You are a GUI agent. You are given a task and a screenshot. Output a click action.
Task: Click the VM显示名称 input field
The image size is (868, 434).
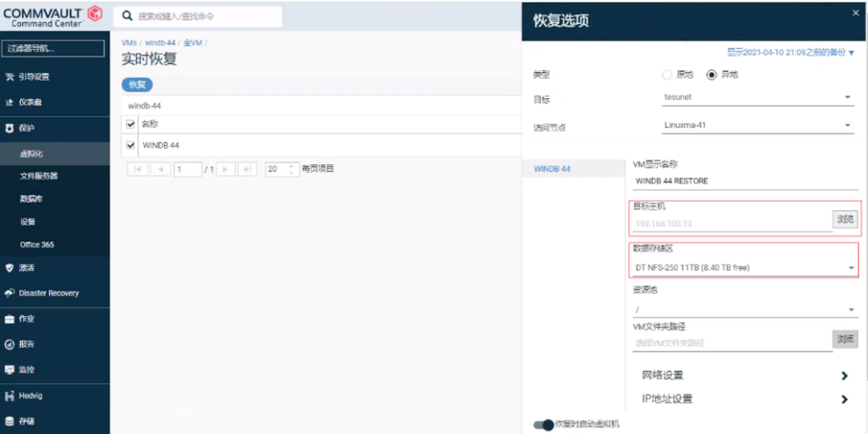pyautogui.click(x=746, y=181)
